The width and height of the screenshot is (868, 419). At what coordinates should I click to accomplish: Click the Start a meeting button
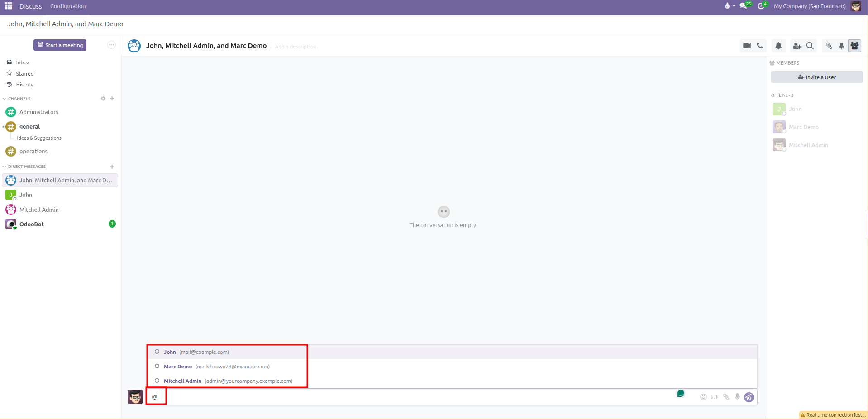point(60,45)
